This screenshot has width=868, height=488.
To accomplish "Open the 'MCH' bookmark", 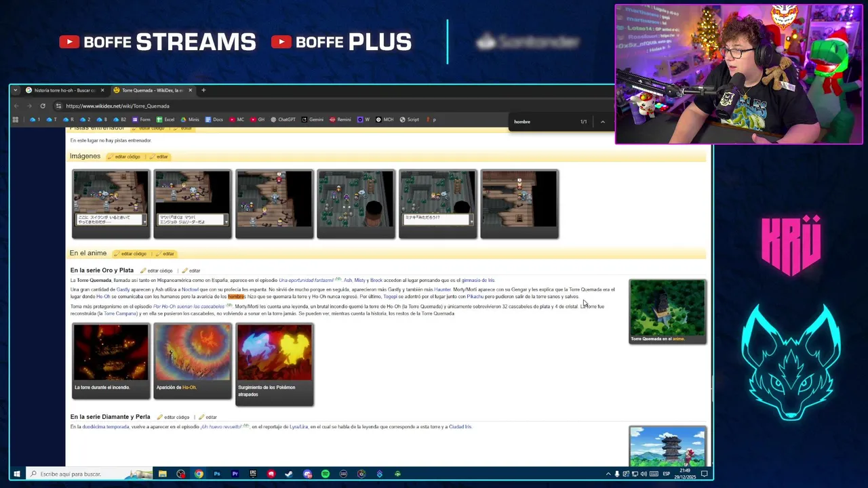I will [x=384, y=119].
